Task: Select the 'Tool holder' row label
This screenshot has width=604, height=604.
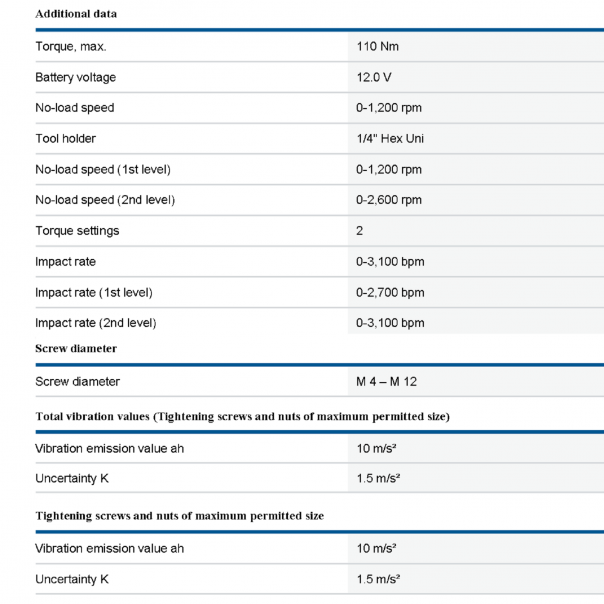Action: pyautogui.click(x=65, y=138)
